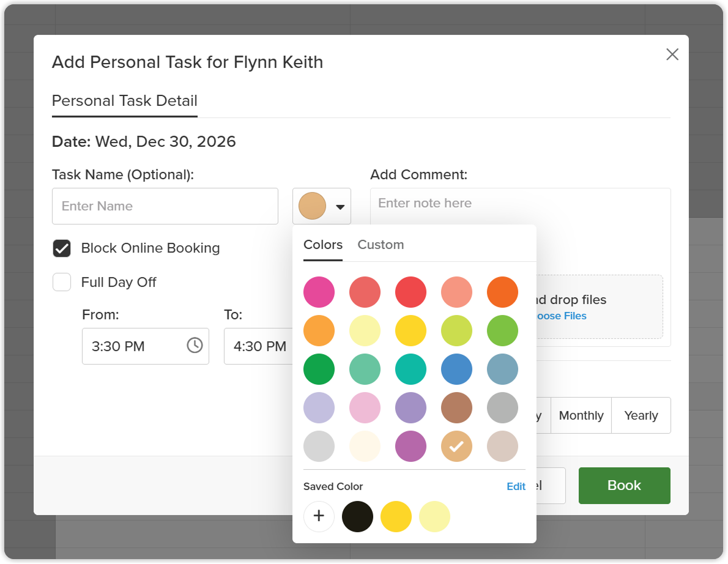The image size is (728, 564).
Task: Pick the hot pink color swatch
Action: coord(319,292)
